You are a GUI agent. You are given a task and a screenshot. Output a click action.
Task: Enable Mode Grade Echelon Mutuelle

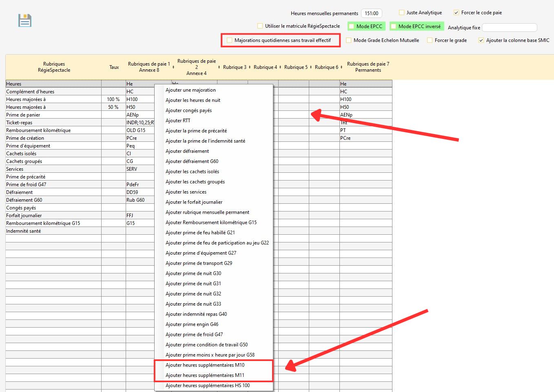pyautogui.click(x=349, y=40)
